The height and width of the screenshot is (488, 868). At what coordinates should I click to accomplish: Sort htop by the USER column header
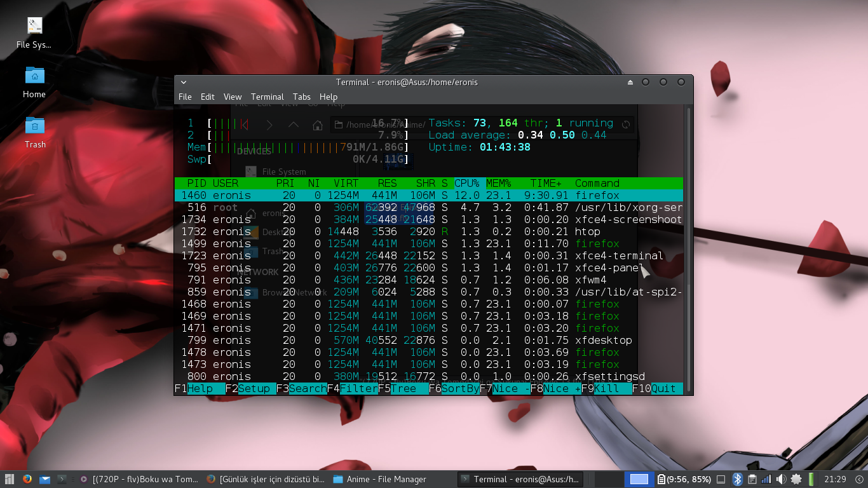point(226,183)
